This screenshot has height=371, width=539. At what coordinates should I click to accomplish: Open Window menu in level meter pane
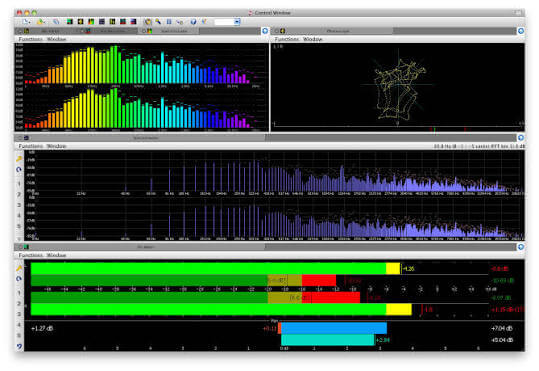point(56,255)
